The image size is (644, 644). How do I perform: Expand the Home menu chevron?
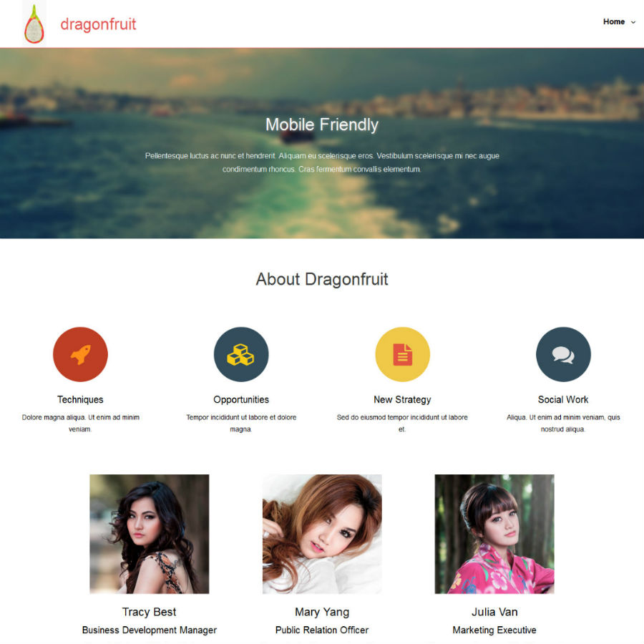(633, 22)
